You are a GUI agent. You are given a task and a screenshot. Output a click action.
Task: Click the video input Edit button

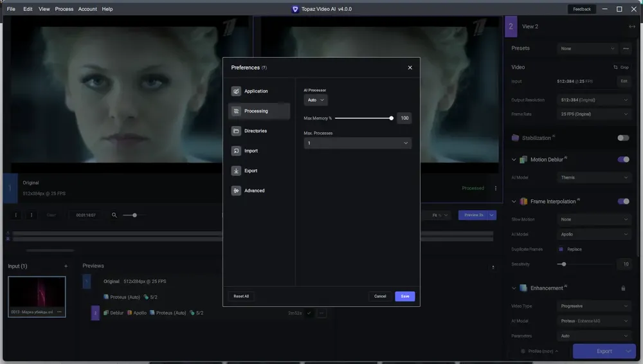[624, 81]
